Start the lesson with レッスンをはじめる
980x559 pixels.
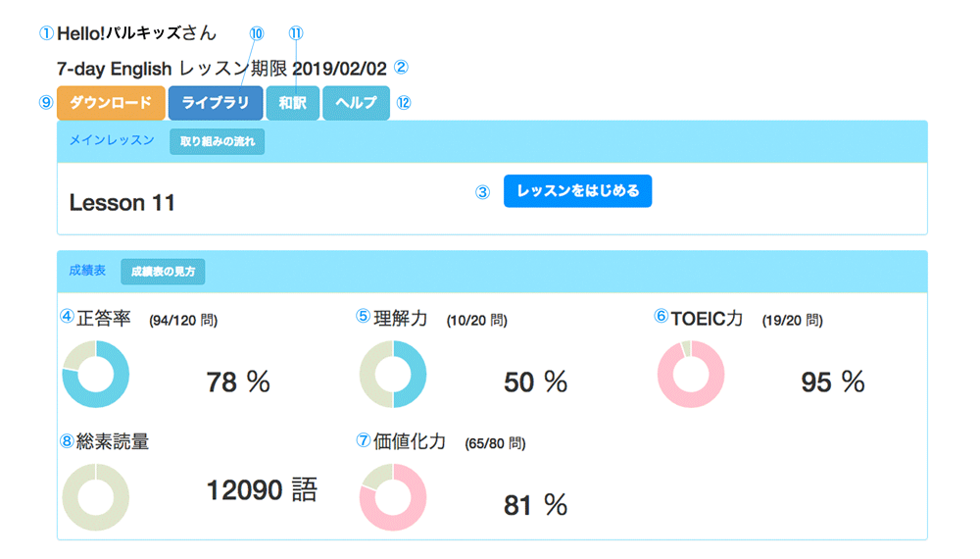pos(577,191)
